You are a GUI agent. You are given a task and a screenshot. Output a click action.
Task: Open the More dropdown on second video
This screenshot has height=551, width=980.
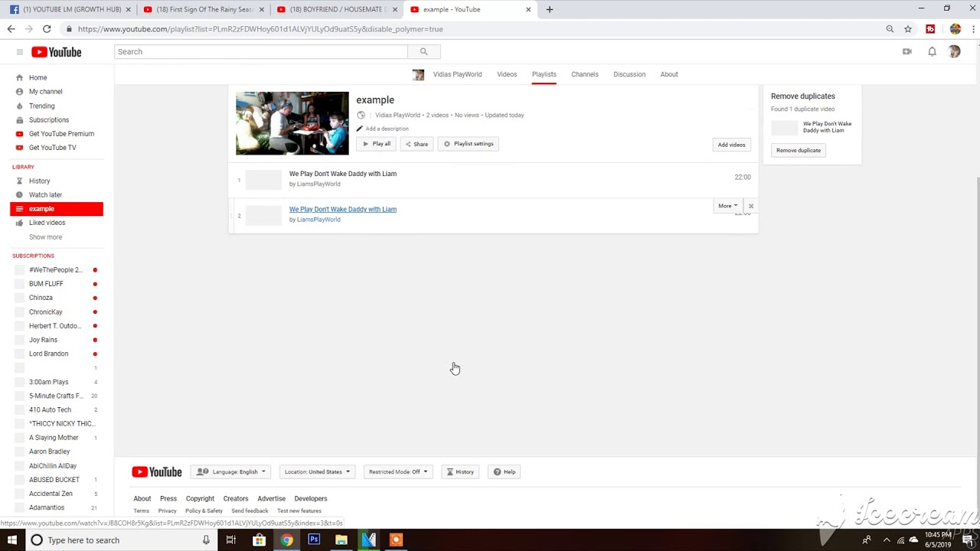[727, 206]
